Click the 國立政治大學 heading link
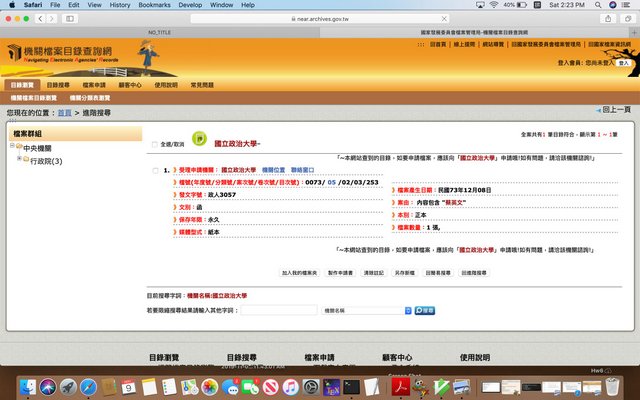The width and height of the screenshot is (640, 400). pos(236,144)
